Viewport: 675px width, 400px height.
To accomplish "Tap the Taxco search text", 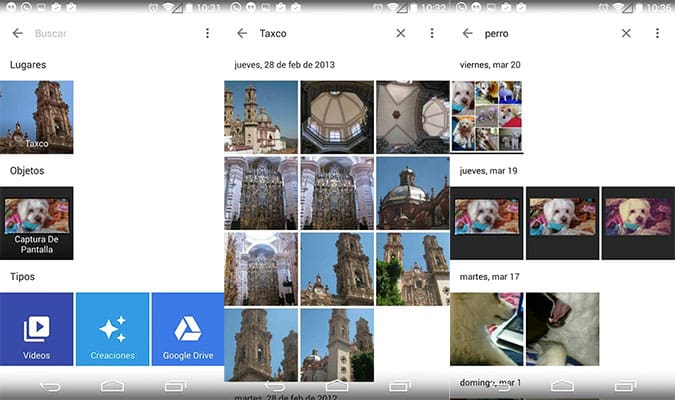I will pos(273,33).
